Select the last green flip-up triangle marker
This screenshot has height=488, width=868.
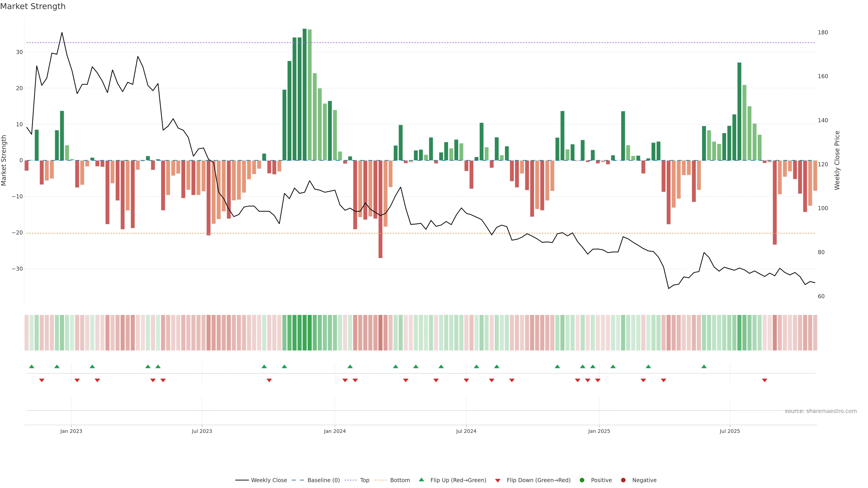coord(704,366)
